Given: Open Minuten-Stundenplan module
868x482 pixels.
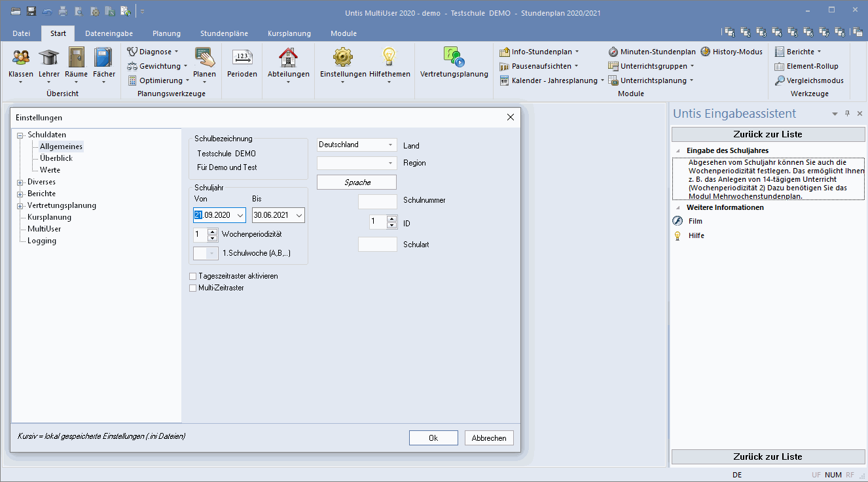Looking at the screenshot, I should point(651,52).
